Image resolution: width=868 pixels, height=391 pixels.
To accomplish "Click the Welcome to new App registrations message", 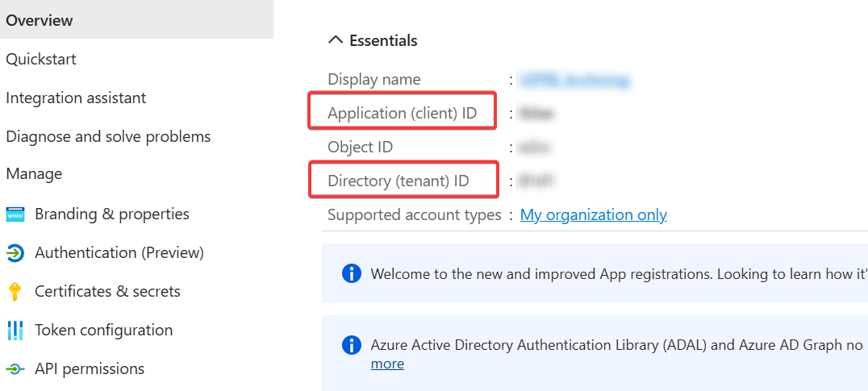I will click(x=619, y=273).
